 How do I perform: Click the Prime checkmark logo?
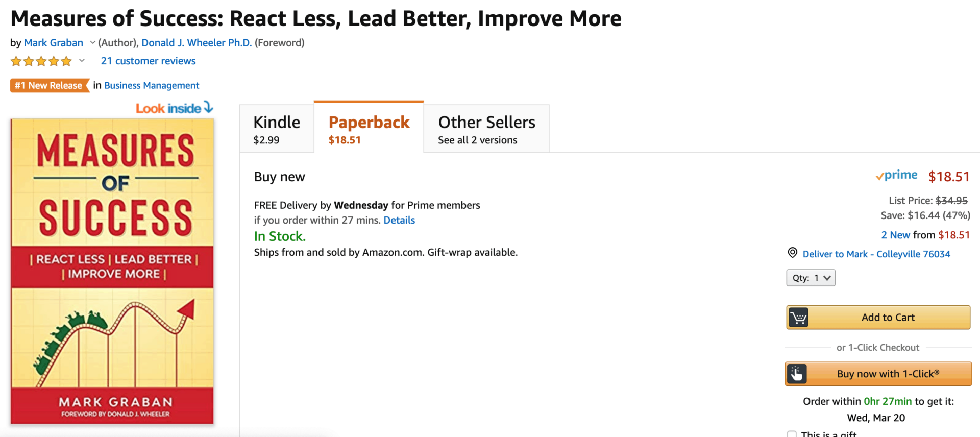[x=896, y=176]
